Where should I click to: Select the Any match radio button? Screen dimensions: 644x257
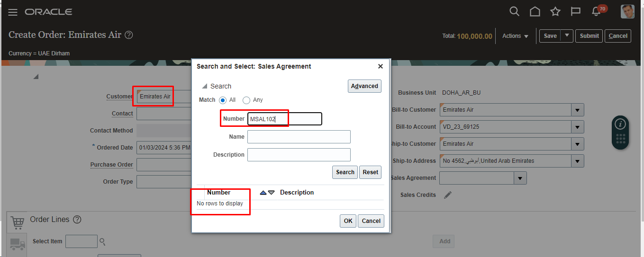pyautogui.click(x=246, y=100)
